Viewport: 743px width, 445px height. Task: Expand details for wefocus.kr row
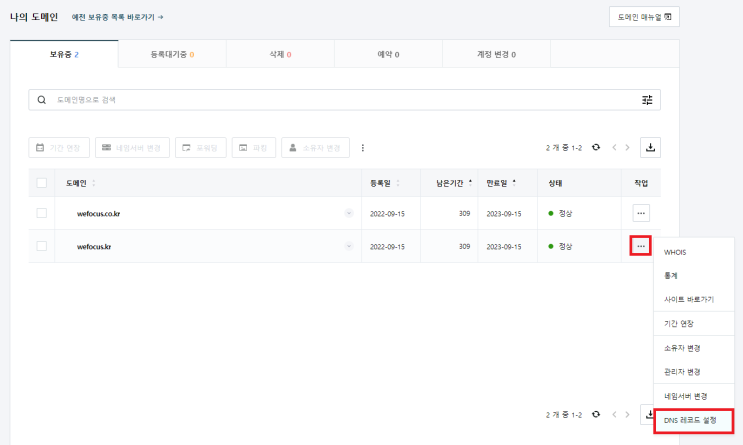click(x=349, y=246)
